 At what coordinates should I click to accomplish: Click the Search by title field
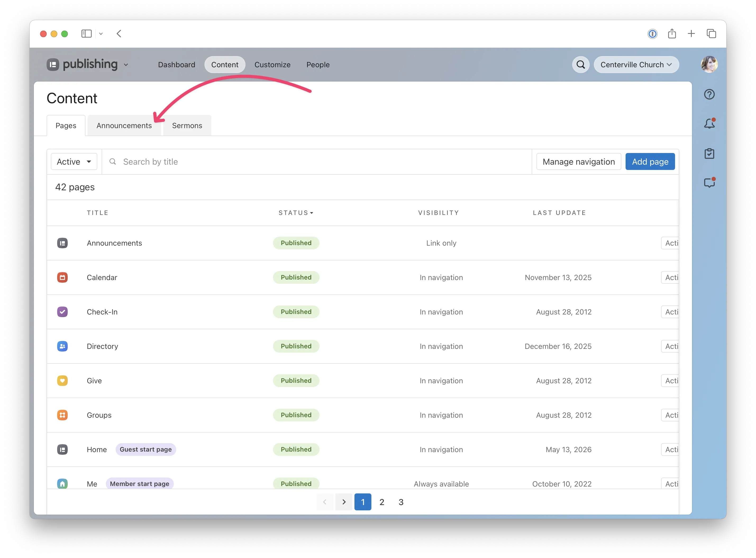317,162
